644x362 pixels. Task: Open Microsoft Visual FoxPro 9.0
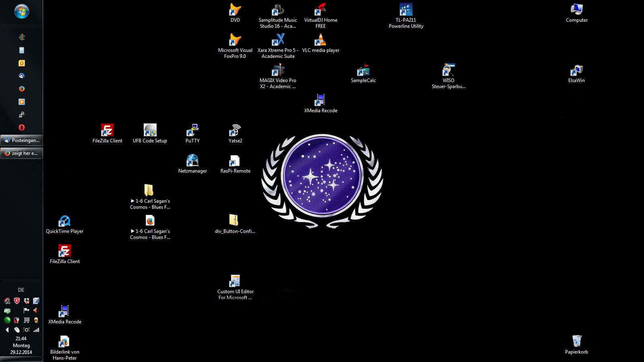tap(235, 46)
